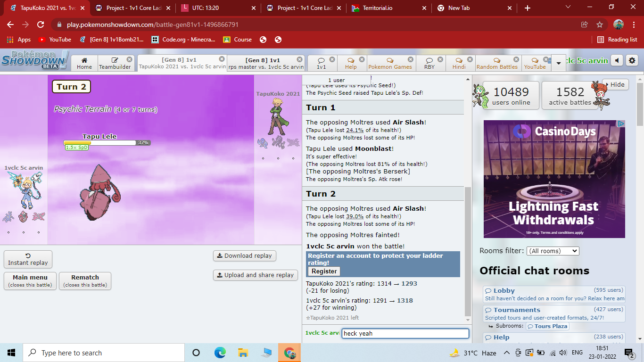Hide the right-side rooms panel
644x362 pixels.
point(615,84)
